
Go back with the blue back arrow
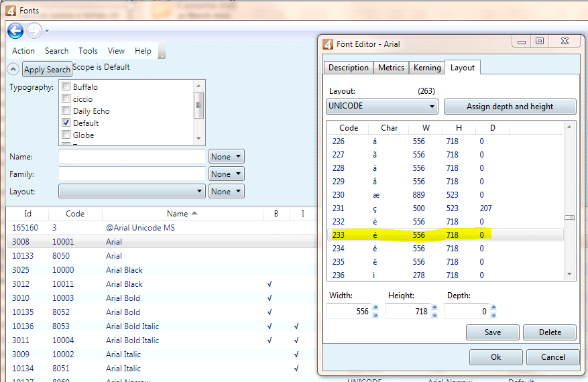(15, 31)
